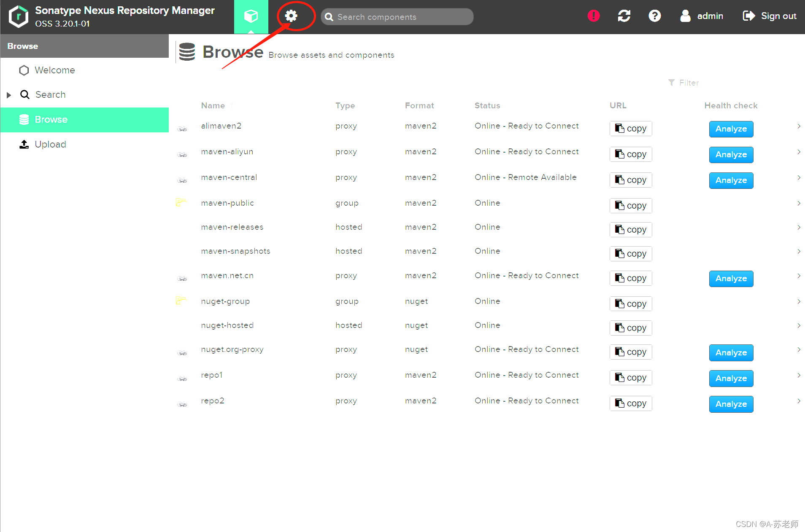
Task: Click the alimaven2 proxy repository icon
Action: point(182,129)
